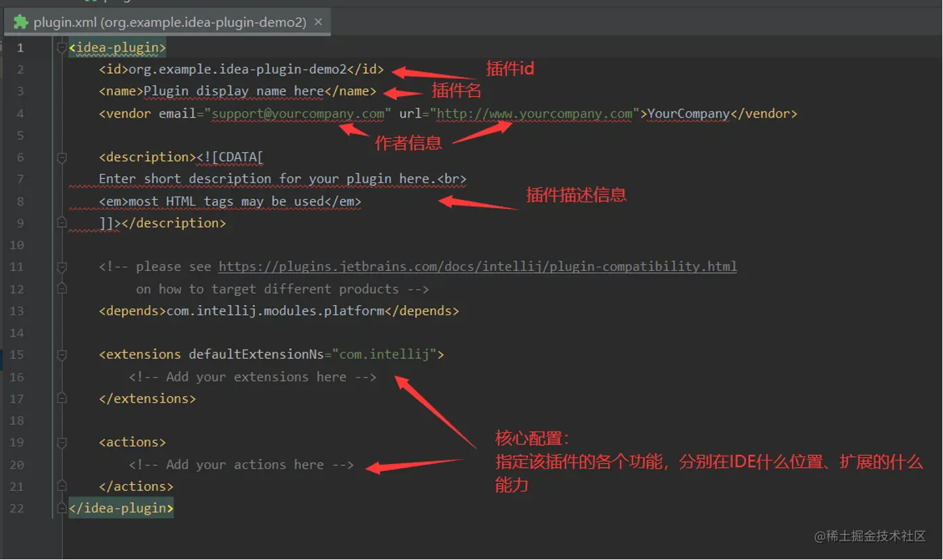This screenshot has height=560, width=943.
Task: Click the 'Add your extensions here' comment
Action: point(253,377)
